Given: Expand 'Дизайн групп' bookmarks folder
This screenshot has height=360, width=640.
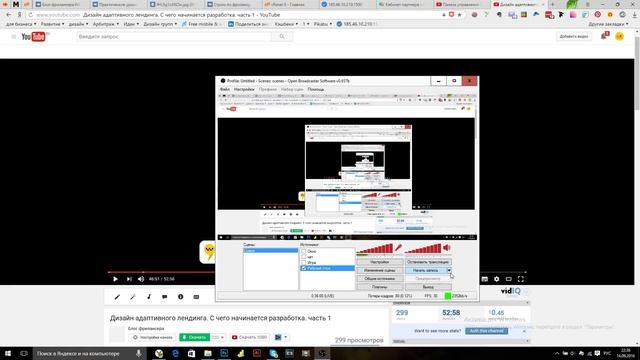Looking at the screenshot, I should [x=160, y=24].
